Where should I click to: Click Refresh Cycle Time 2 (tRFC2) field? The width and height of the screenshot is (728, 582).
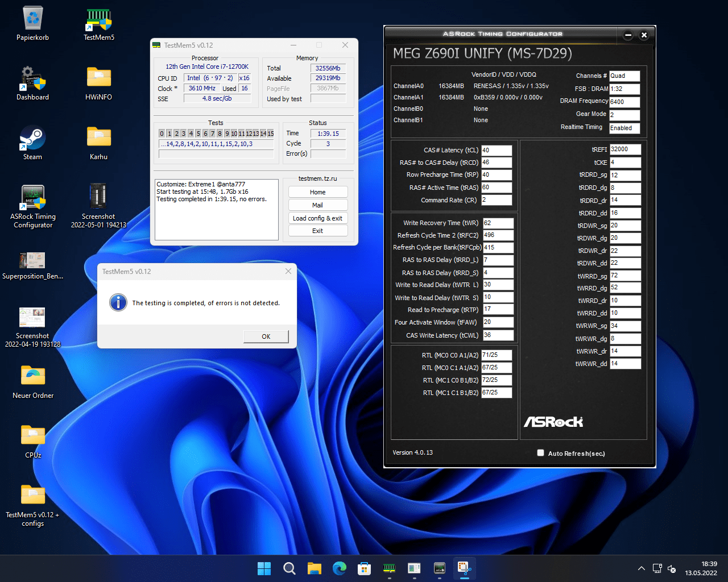tap(498, 235)
